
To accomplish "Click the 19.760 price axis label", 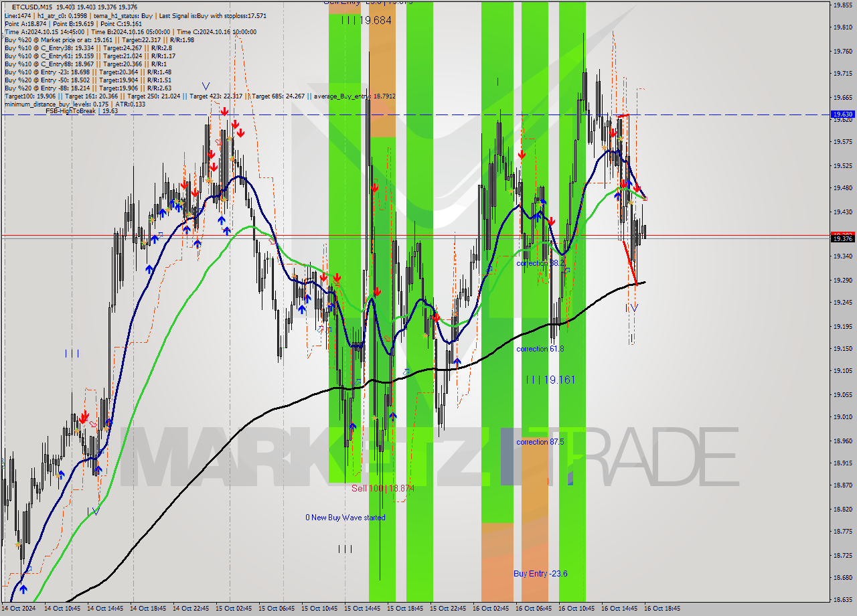I will [842, 51].
